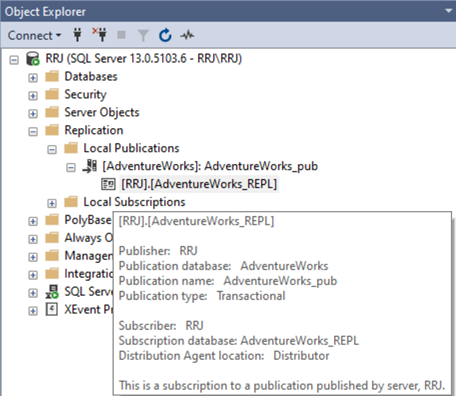Click the Security folder icon
This screenshot has height=396, width=456.
click(x=52, y=94)
